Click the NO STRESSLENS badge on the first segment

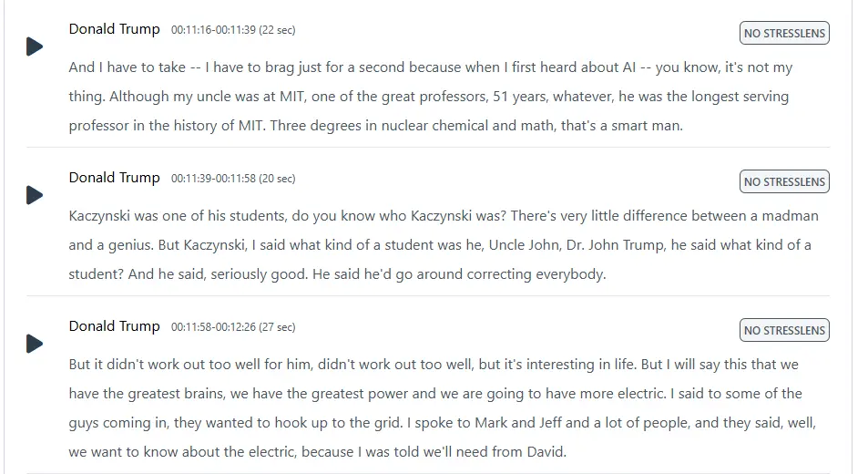click(784, 34)
